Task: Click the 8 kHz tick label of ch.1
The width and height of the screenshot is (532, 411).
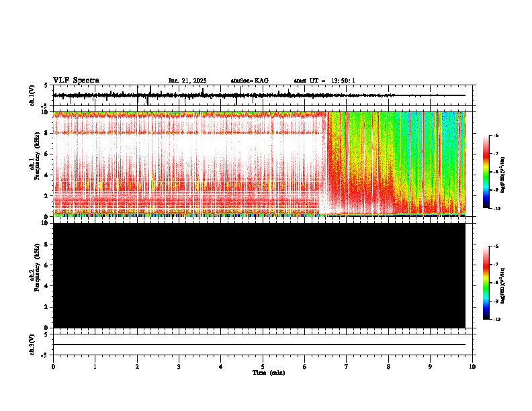Action: 47,133
